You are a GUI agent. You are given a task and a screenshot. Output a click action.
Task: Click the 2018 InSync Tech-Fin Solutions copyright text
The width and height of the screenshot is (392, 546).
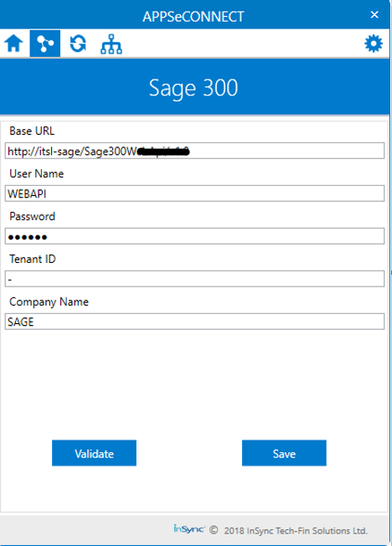click(x=296, y=531)
